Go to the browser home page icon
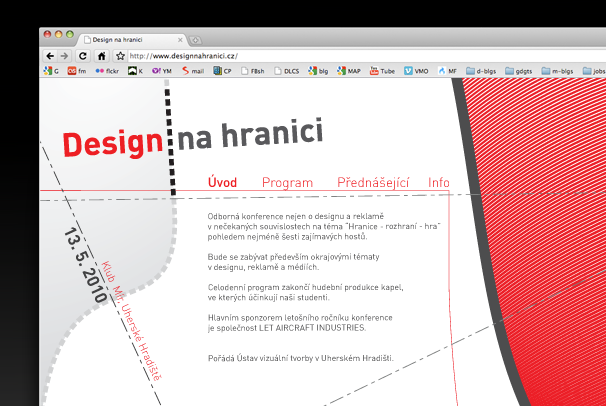The height and width of the screenshot is (406, 606). [102, 56]
